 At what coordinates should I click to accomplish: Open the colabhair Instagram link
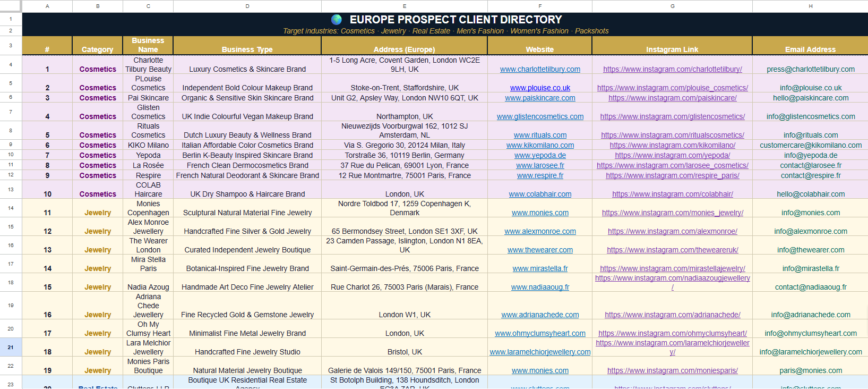click(672, 194)
